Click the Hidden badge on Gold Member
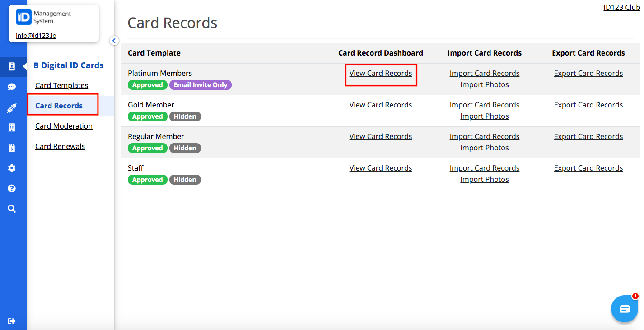Image resolution: width=644 pixels, height=330 pixels. point(185,116)
